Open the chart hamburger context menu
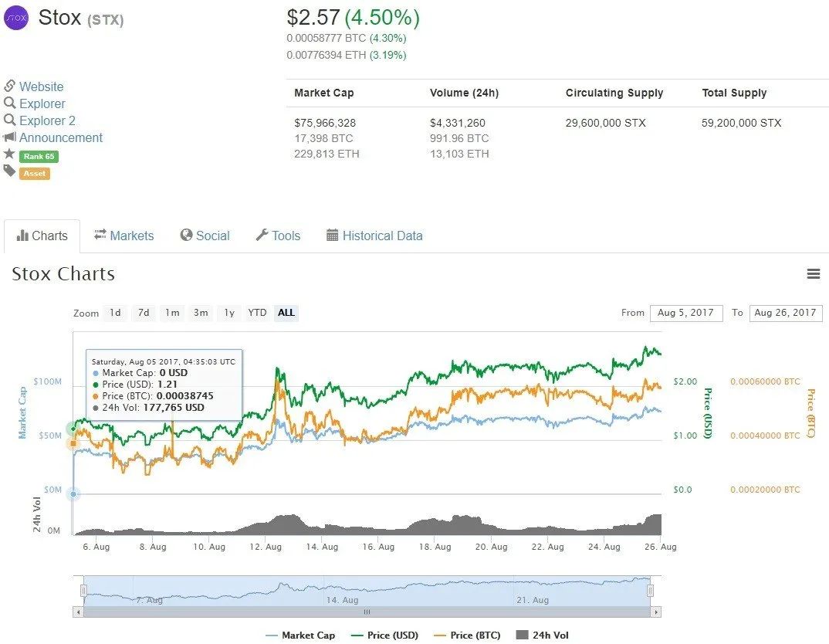The width and height of the screenshot is (829, 644). [813, 274]
